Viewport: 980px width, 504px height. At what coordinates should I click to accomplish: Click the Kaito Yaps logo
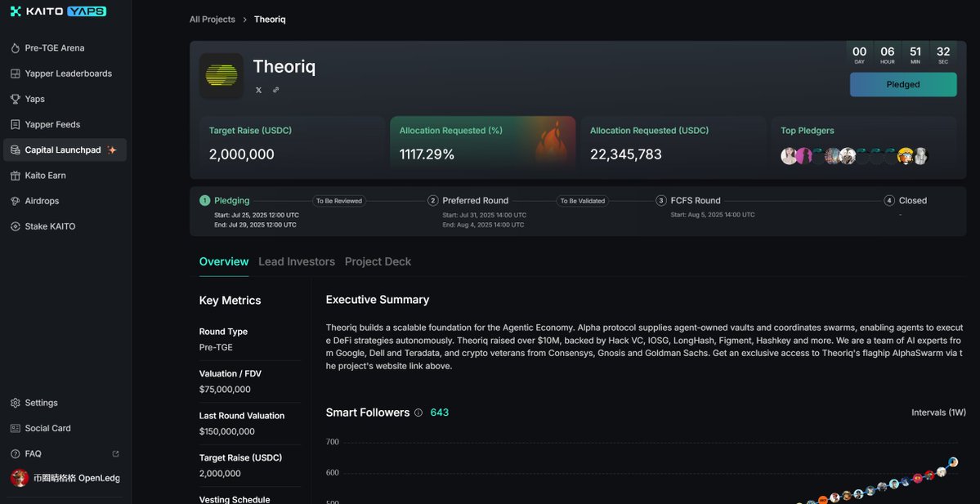point(58,11)
